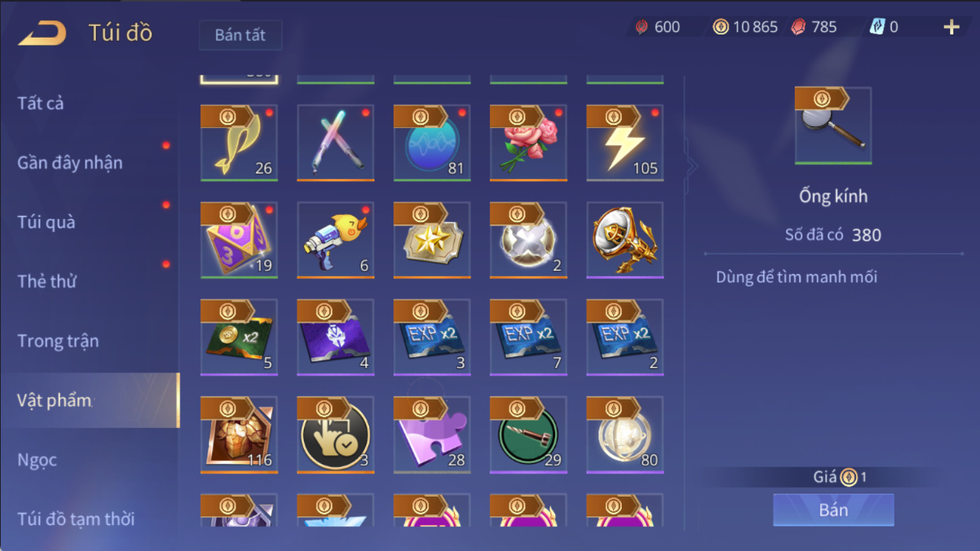Select the lightning bolt item with 105
This screenshot has width=980, height=551.
[x=624, y=143]
